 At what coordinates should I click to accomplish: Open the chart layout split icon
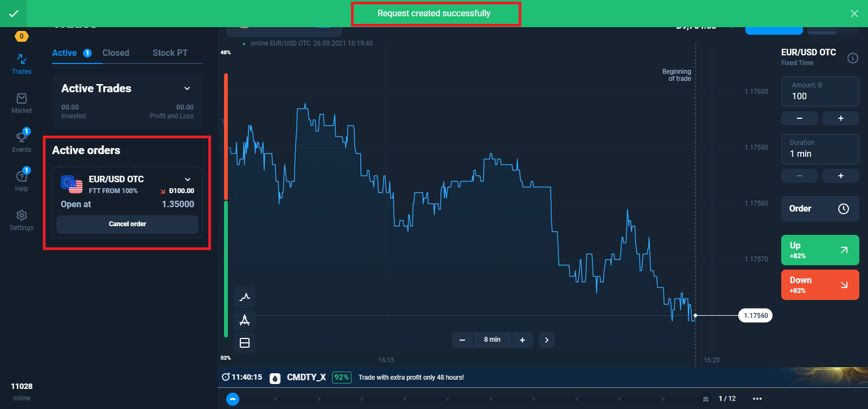[x=245, y=343]
